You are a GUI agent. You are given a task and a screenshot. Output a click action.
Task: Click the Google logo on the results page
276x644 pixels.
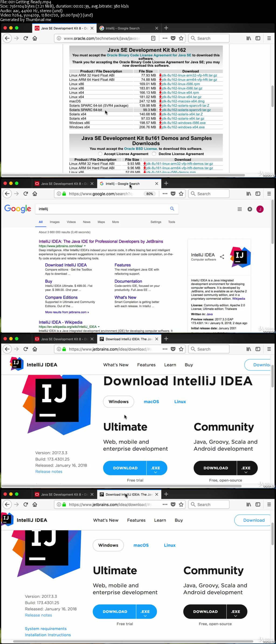coord(18,209)
